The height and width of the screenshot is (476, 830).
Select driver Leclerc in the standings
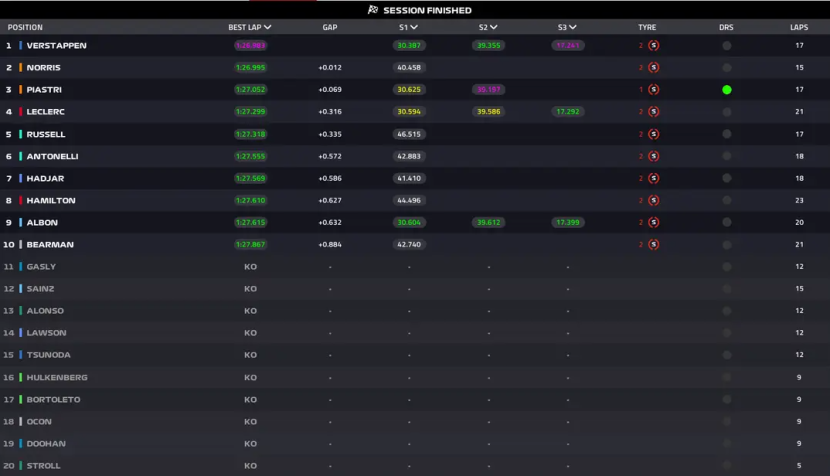point(46,112)
